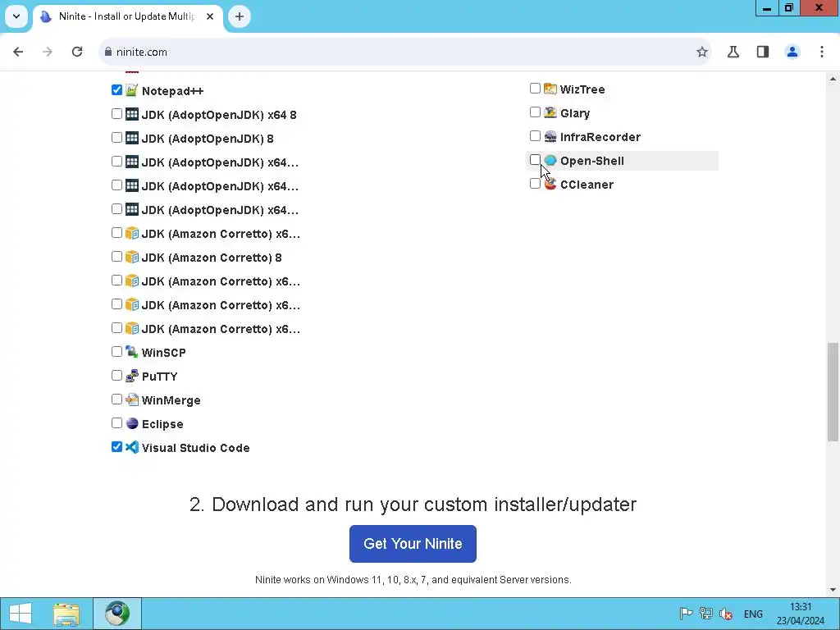Screen dimensions: 840x630
Task: View site information lock icon
Action: pyautogui.click(x=108, y=52)
